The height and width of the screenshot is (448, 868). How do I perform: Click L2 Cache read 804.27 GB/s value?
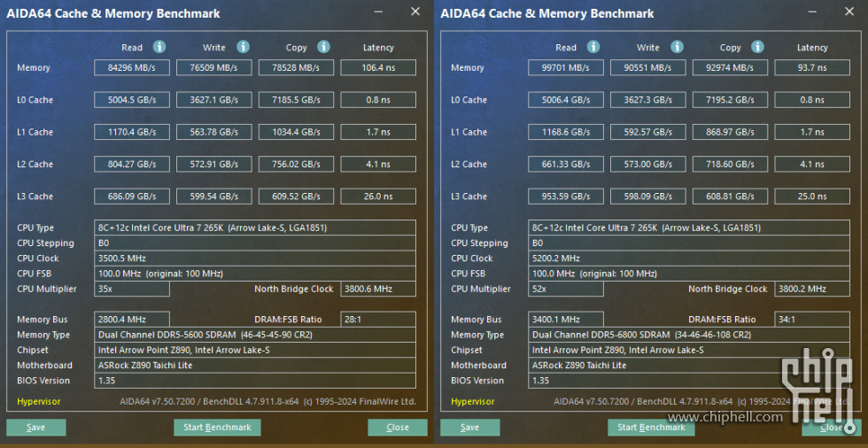(132, 164)
